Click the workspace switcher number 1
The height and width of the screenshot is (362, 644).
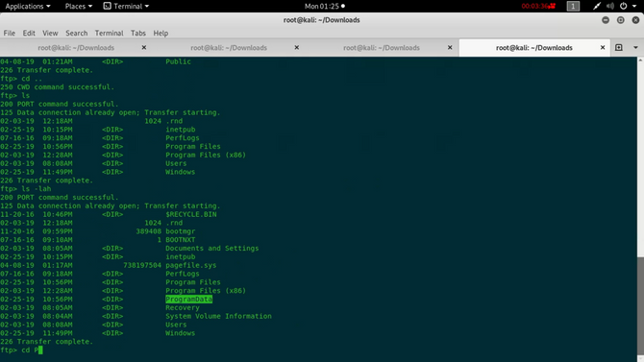573,6
